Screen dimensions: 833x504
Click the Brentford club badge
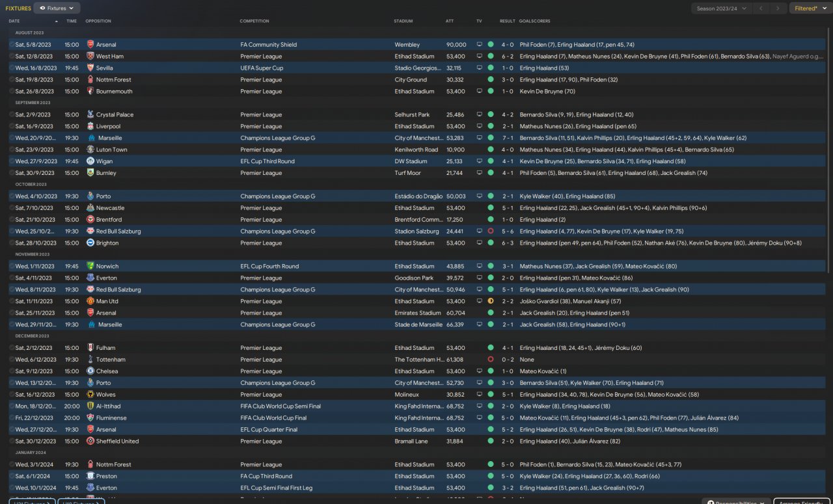pos(90,220)
